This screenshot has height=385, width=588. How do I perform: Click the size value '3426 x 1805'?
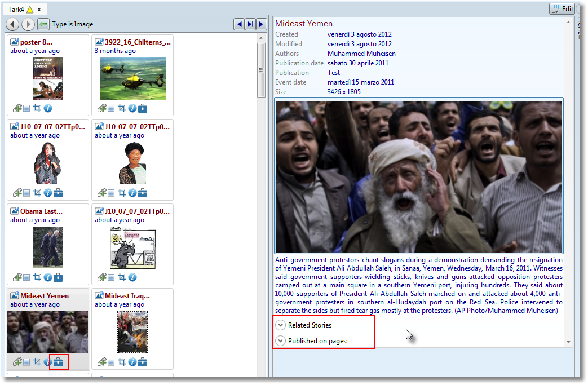click(x=344, y=92)
